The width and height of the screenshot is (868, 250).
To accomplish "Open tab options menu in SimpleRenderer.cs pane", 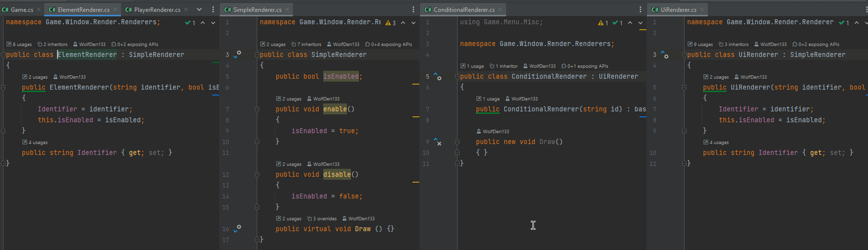I will tap(413, 9).
